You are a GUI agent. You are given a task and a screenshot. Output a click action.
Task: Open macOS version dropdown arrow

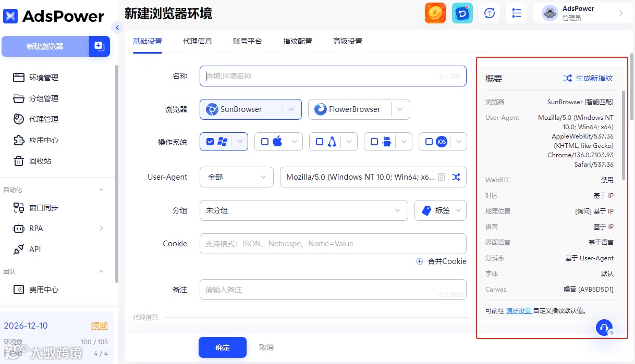295,142
